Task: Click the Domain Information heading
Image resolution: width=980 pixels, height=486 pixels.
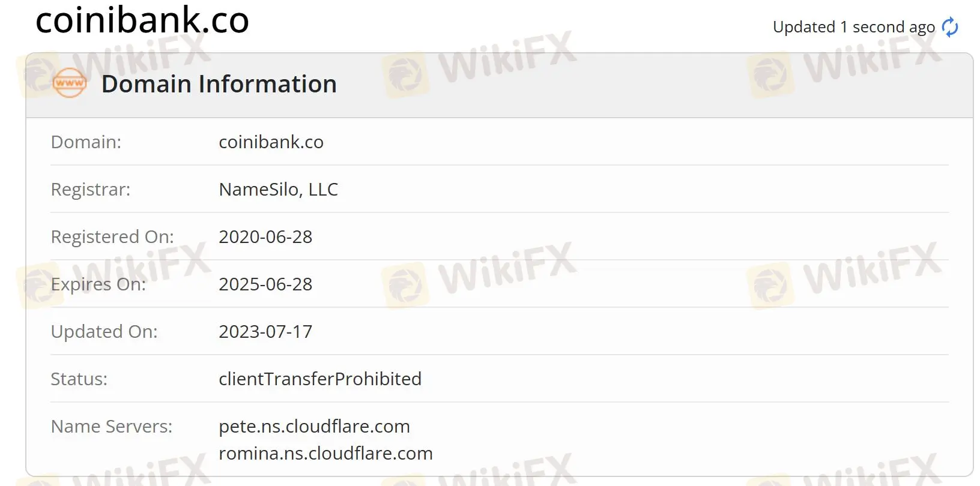Action: [x=219, y=84]
